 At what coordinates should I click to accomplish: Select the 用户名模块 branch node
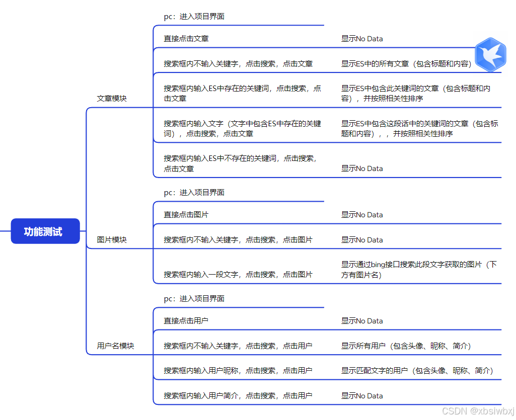click(115, 346)
